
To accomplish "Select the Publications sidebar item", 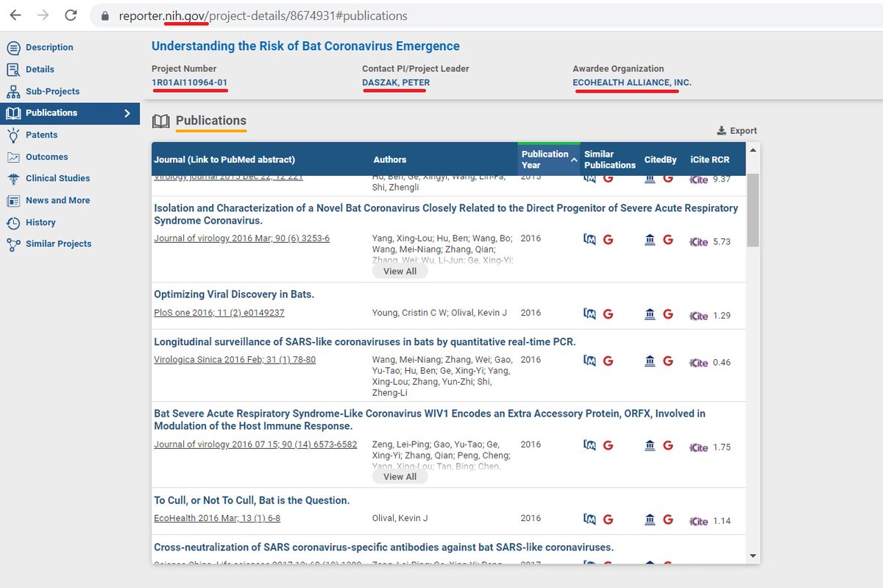I will click(70, 113).
